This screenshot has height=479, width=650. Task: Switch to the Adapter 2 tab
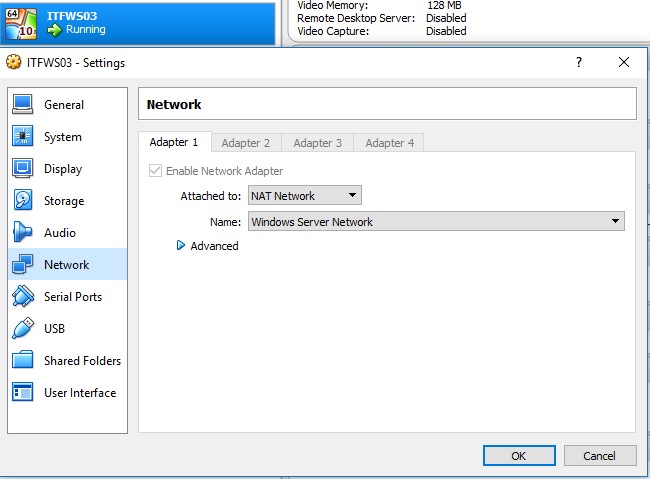246,143
